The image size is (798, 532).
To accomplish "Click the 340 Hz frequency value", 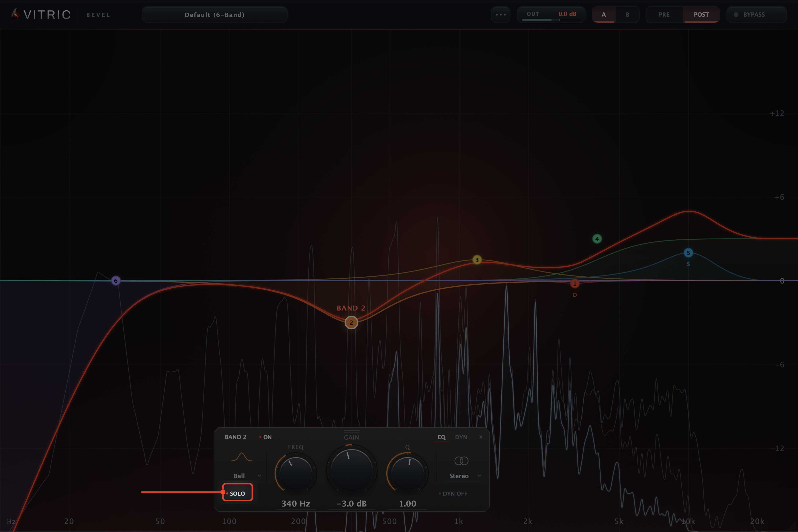I will (295, 503).
